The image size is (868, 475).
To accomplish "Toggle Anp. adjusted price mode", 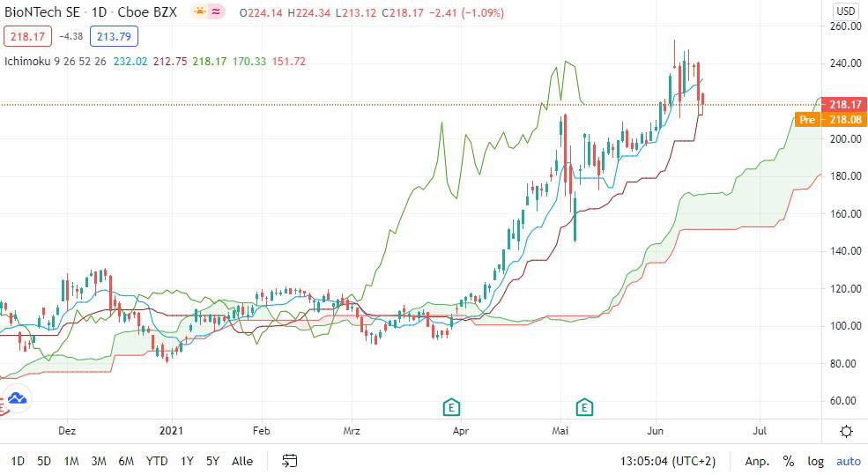I will [757, 461].
